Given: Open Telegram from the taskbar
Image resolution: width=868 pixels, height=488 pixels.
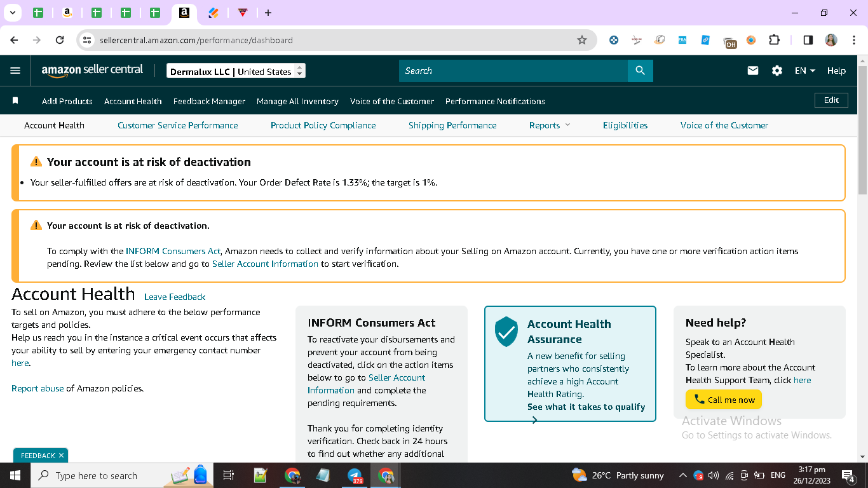Looking at the screenshot, I should 355,475.
